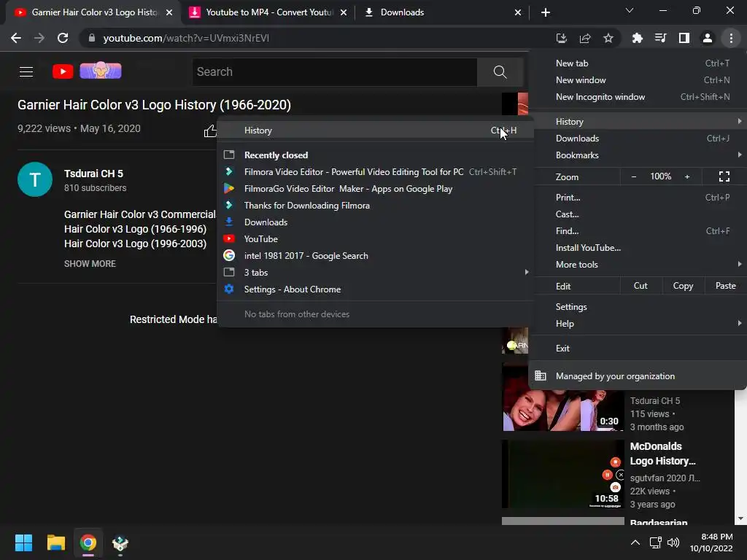Click the YouTube search magnifier button
Screen dimensions: 747x560
[x=500, y=72]
